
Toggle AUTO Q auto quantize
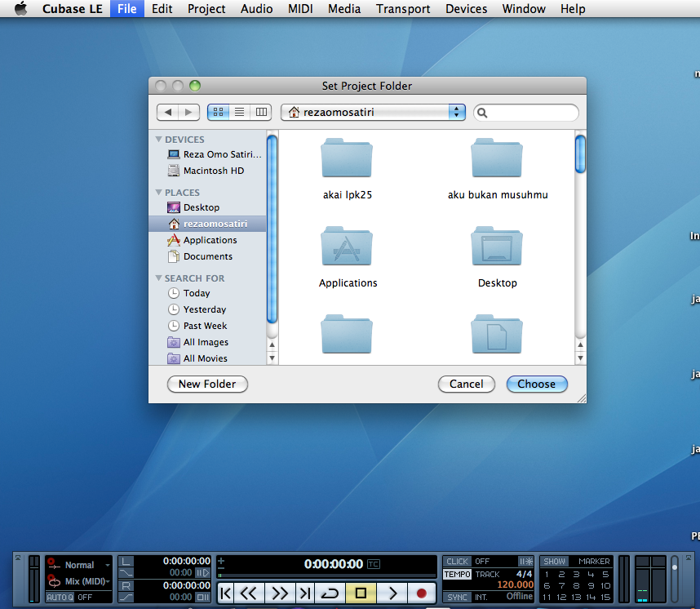click(x=60, y=597)
